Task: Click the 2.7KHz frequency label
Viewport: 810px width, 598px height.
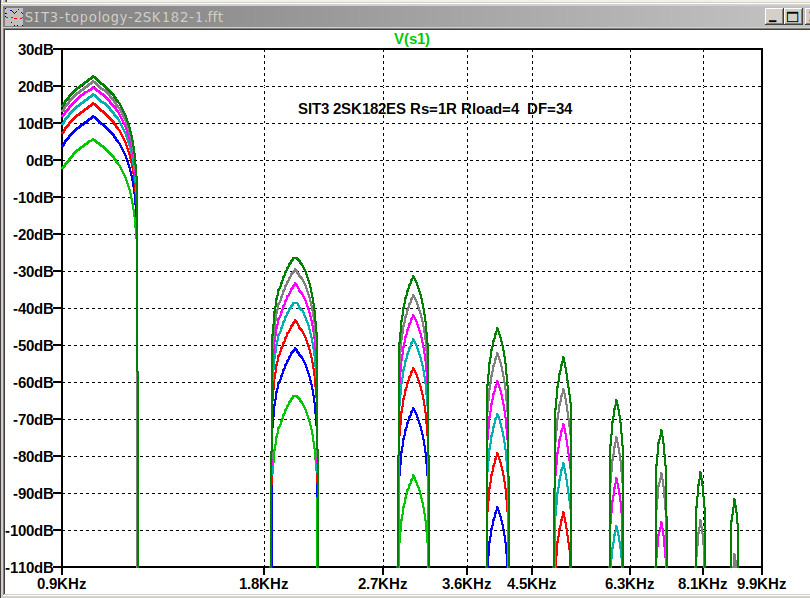Action: (x=382, y=584)
